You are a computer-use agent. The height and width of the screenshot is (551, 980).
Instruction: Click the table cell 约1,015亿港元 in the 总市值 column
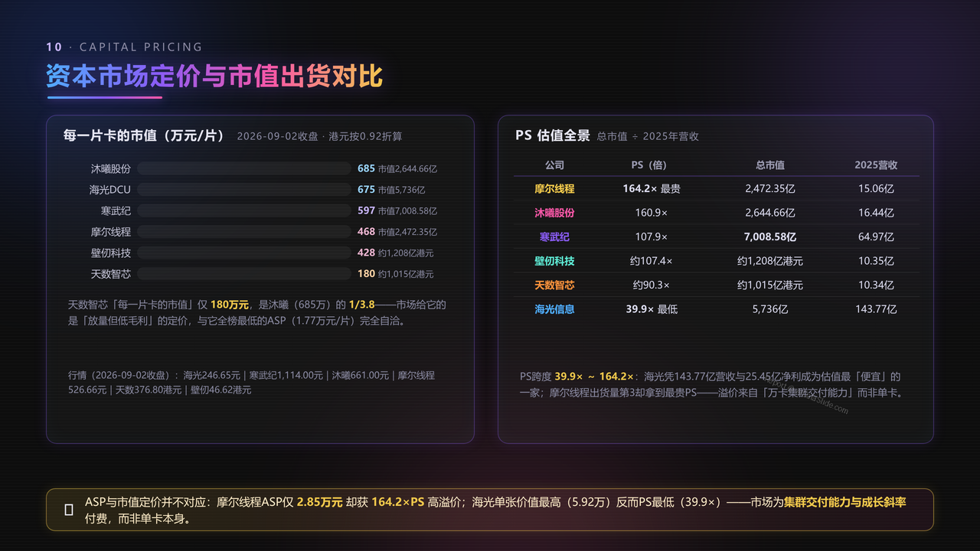tap(770, 285)
